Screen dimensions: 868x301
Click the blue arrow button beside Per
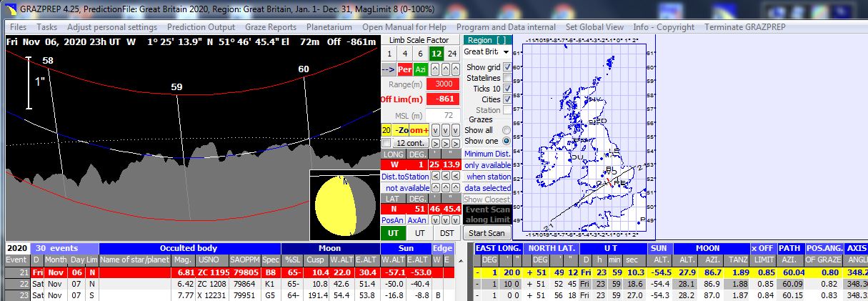[x=388, y=69]
